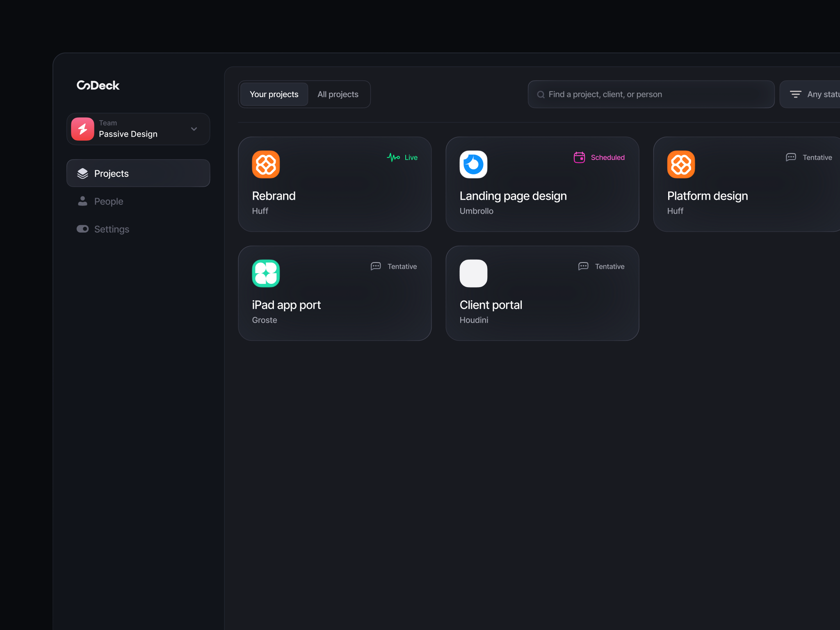840x630 pixels.
Task: Open the Rebrand project's orange app icon
Action: pos(266,164)
